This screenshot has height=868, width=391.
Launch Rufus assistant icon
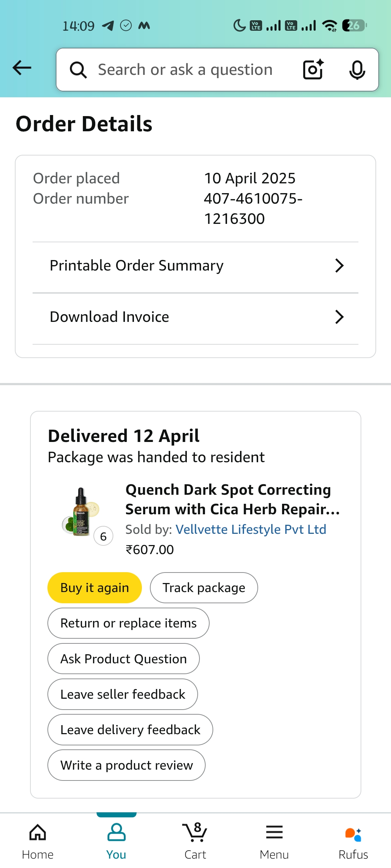tap(353, 841)
